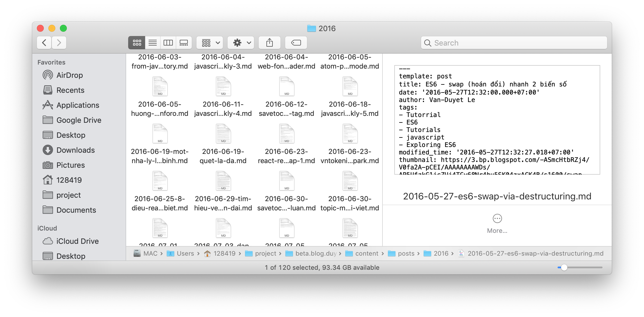Switch to list view mode
Screen dimensions: 644x317
tap(153, 43)
